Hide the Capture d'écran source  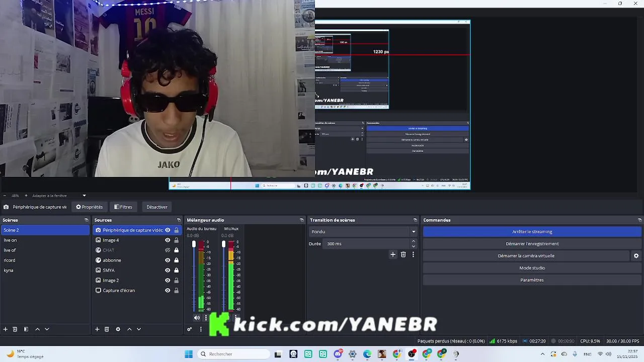tap(168, 291)
